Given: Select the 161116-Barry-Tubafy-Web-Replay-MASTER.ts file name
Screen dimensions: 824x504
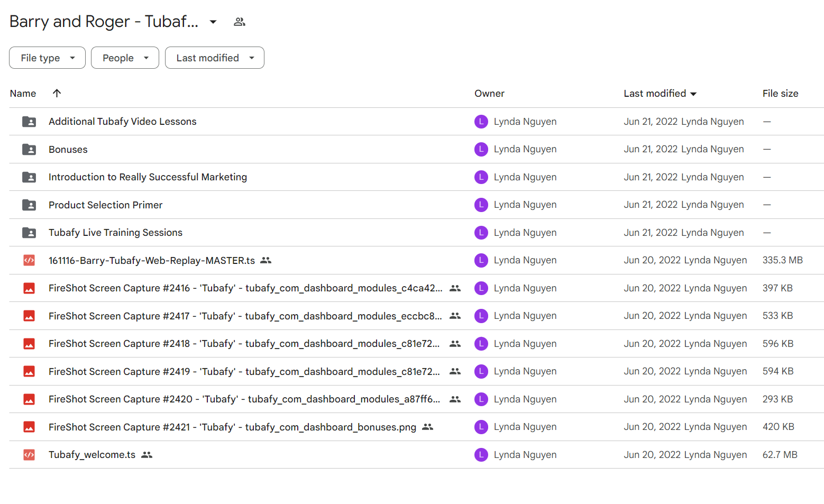Looking at the screenshot, I should 152,260.
